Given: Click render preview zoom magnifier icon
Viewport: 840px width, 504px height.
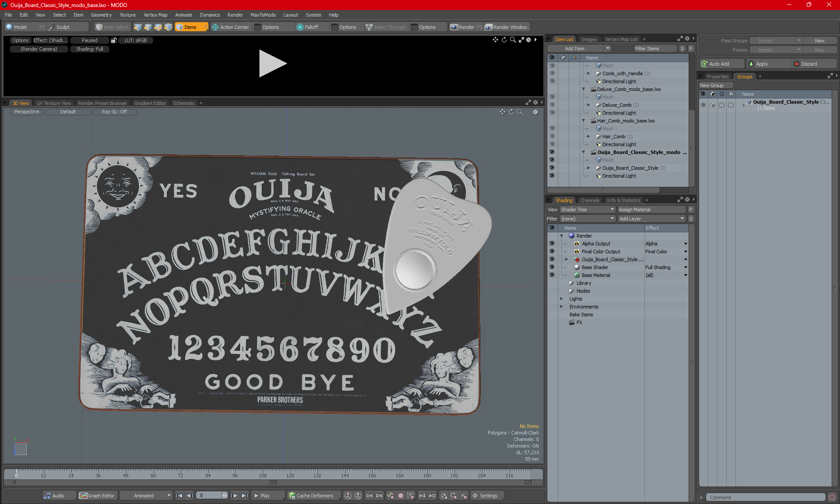Looking at the screenshot, I should click(x=513, y=40).
